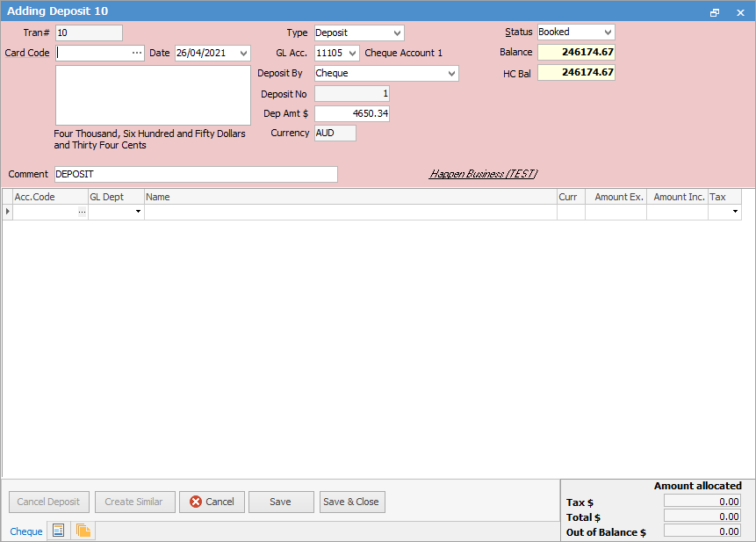Click the Save & Close button

pyautogui.click(x=351, y=502)
